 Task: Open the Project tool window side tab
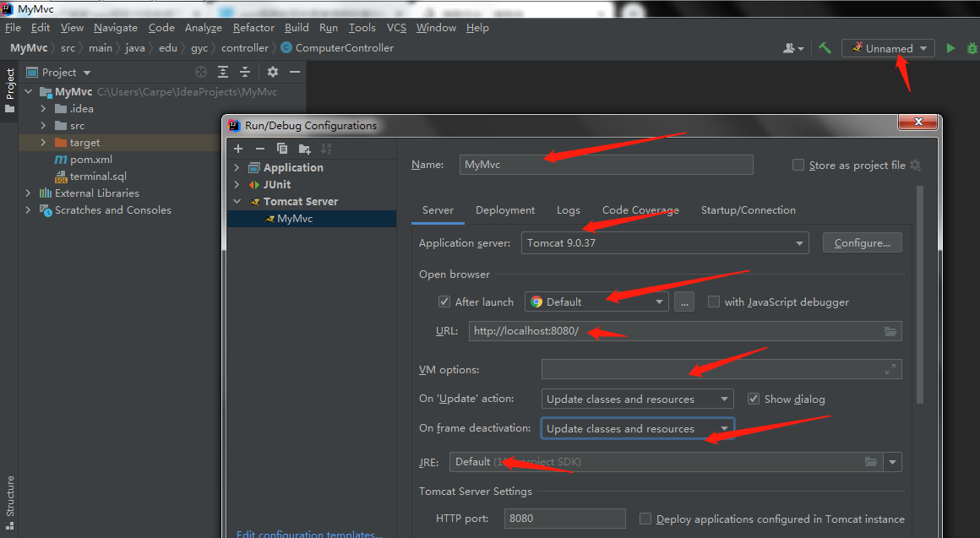(9, 90)
